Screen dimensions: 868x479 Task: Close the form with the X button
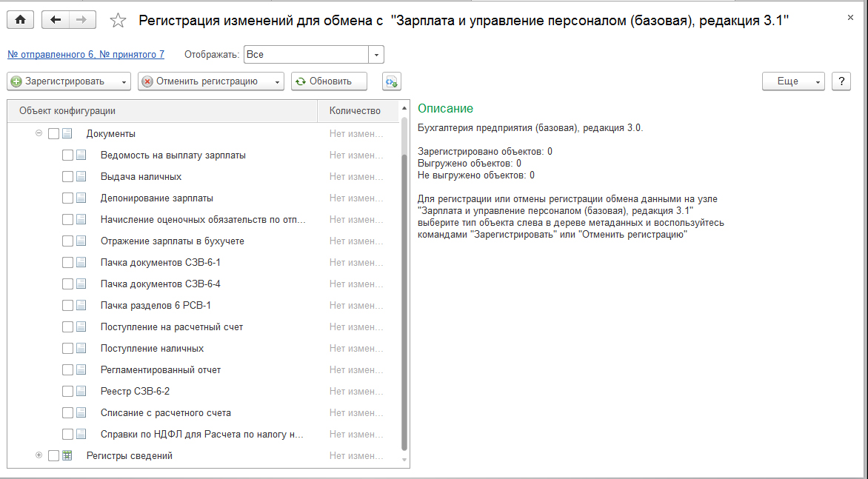point(850,18)
